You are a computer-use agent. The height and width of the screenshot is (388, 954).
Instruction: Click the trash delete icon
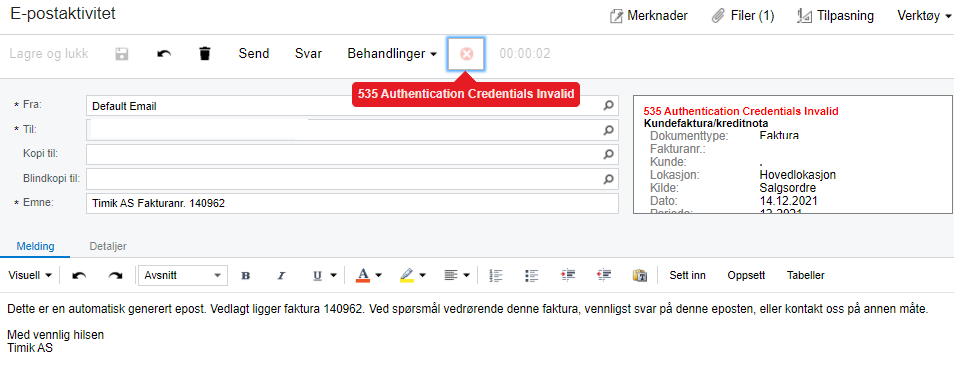tap(205, 54)
